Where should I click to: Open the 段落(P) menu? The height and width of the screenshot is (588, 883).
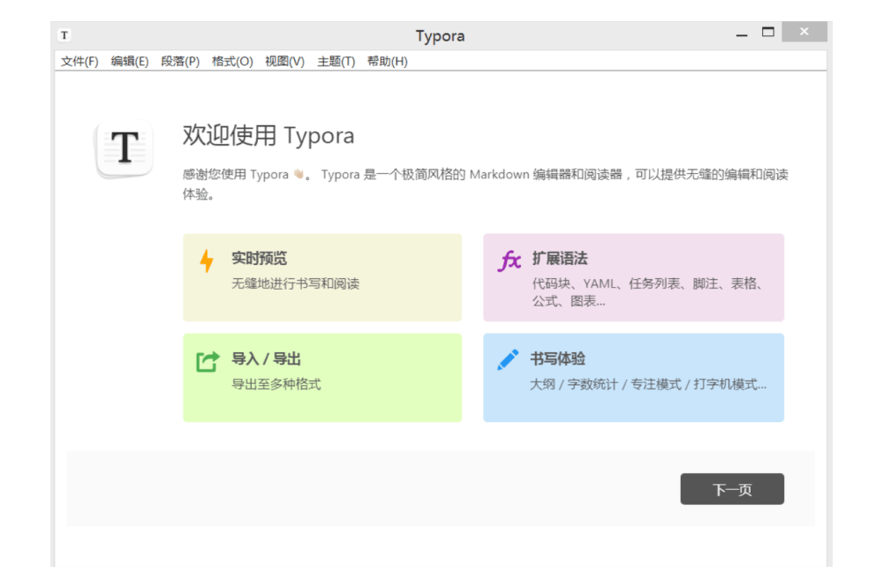[x=180, y=62]
